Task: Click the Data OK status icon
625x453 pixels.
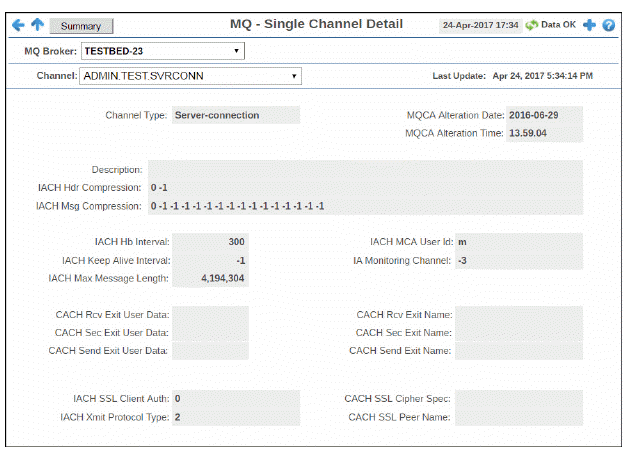Action: [532, 25]
